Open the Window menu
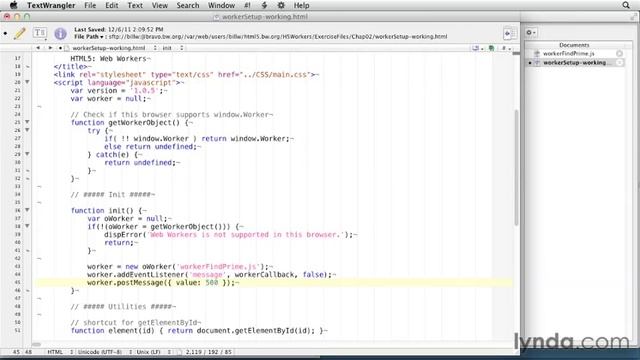Screen dimensions: 640x360 pyautogui.click(x=221, y=5)
